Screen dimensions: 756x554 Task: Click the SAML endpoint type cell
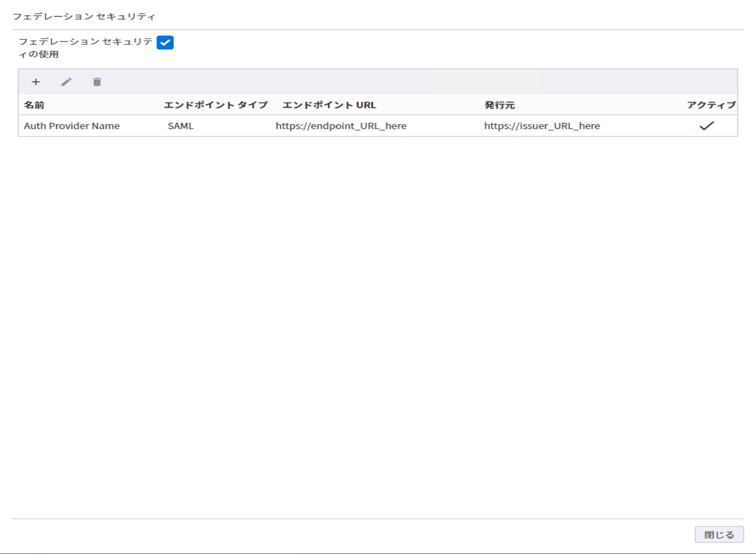pos(181,126)
